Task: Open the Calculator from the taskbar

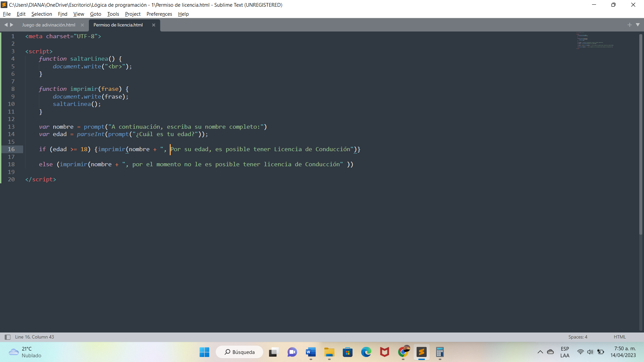Action: point(440,352)
